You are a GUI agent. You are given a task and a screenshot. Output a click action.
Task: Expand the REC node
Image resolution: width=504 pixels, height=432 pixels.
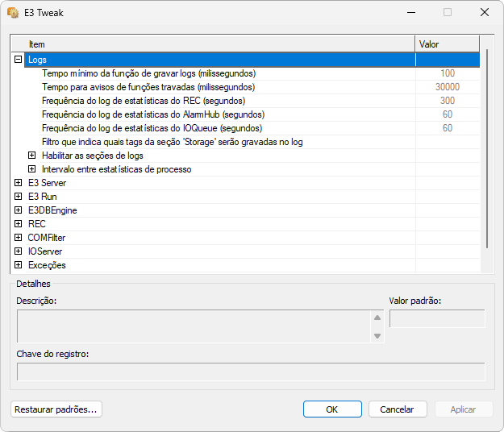point(18,224)
